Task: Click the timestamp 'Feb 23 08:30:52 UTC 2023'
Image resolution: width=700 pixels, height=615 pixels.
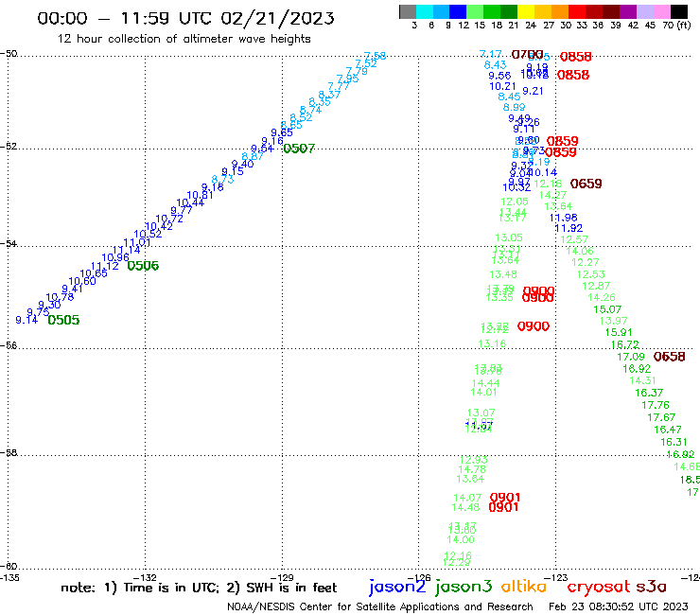Action: (619, 606)
